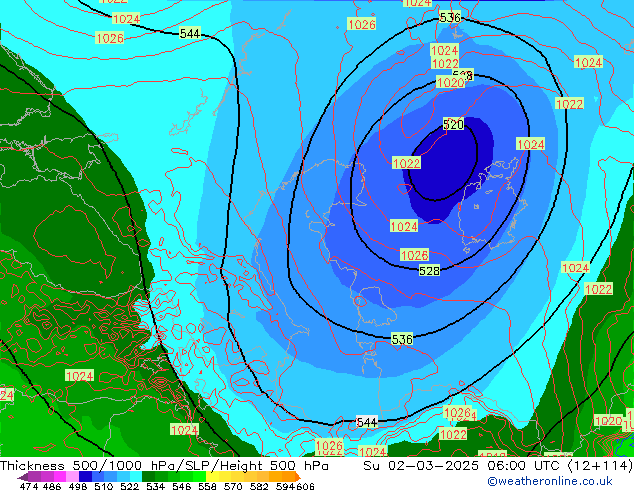Click the dark blue low-thickness core area

[448, 160]
